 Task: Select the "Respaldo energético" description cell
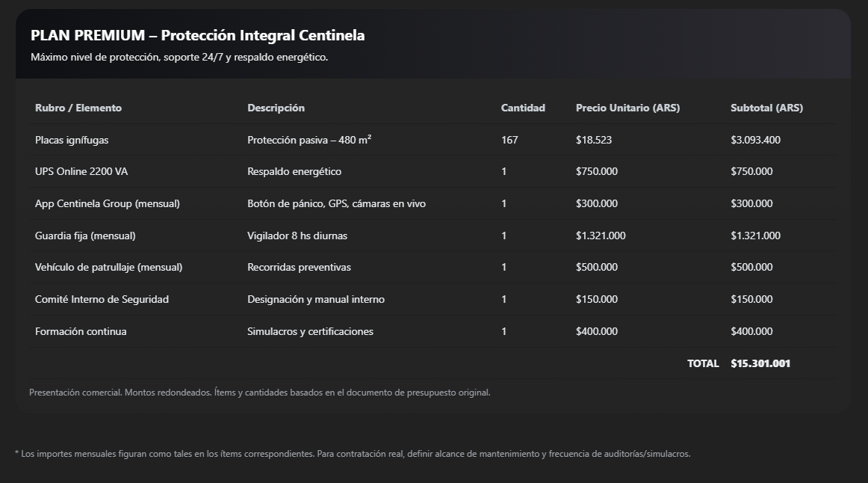point(294,172)
